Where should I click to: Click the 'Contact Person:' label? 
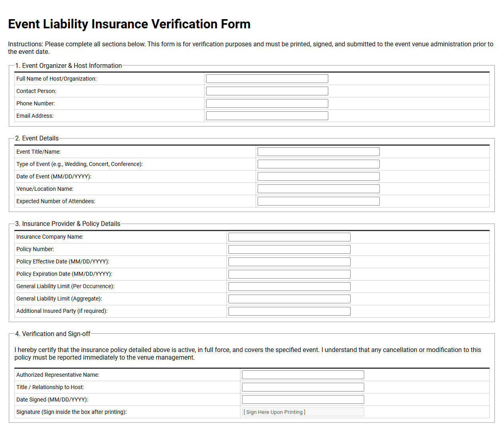[36, 91]
